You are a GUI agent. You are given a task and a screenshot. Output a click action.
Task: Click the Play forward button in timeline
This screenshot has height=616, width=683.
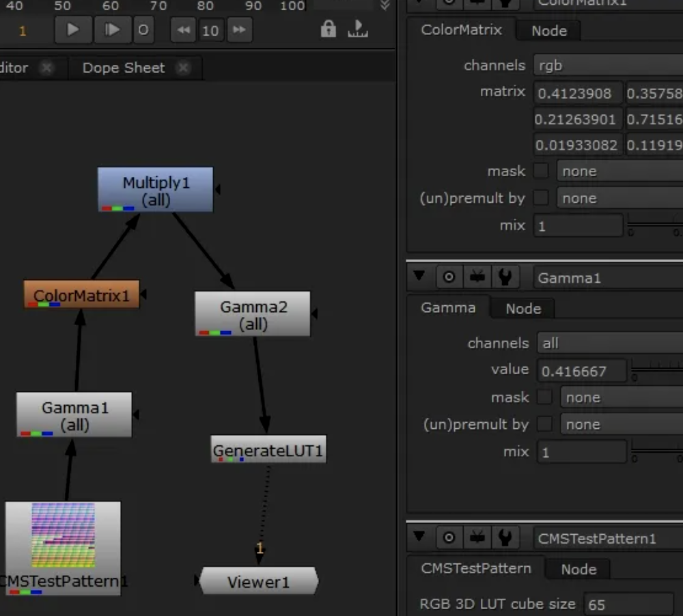[73, 29]
